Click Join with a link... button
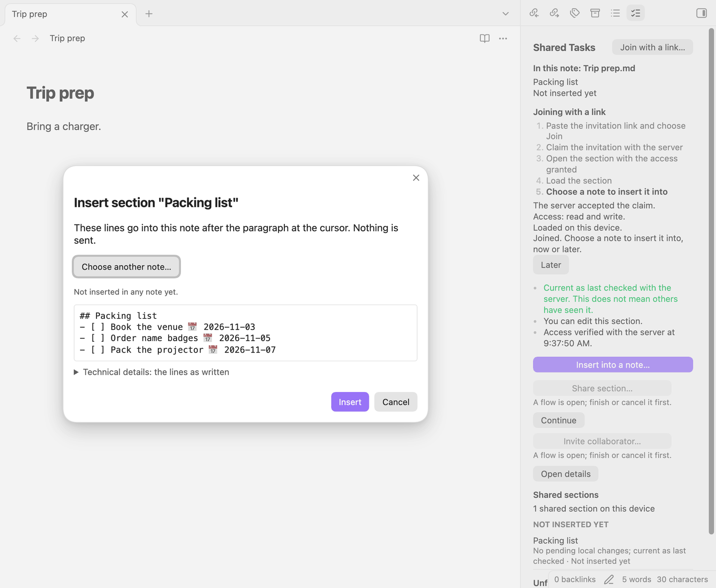This screenshot has width=716, height=588. [x=652, y=47]
